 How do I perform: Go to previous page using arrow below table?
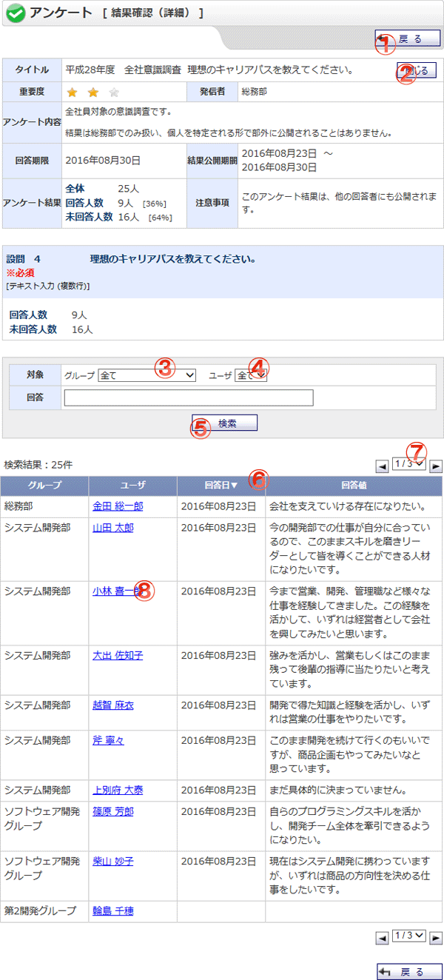pos(383,938)
